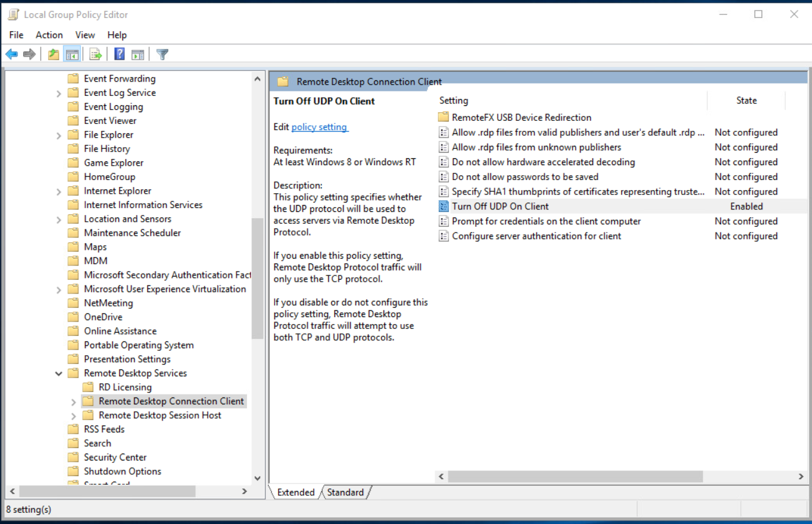Click the icon beside Specify SHA1 thumbprints setting
This screenshot has height=524, width=812.
click(443, 192)
